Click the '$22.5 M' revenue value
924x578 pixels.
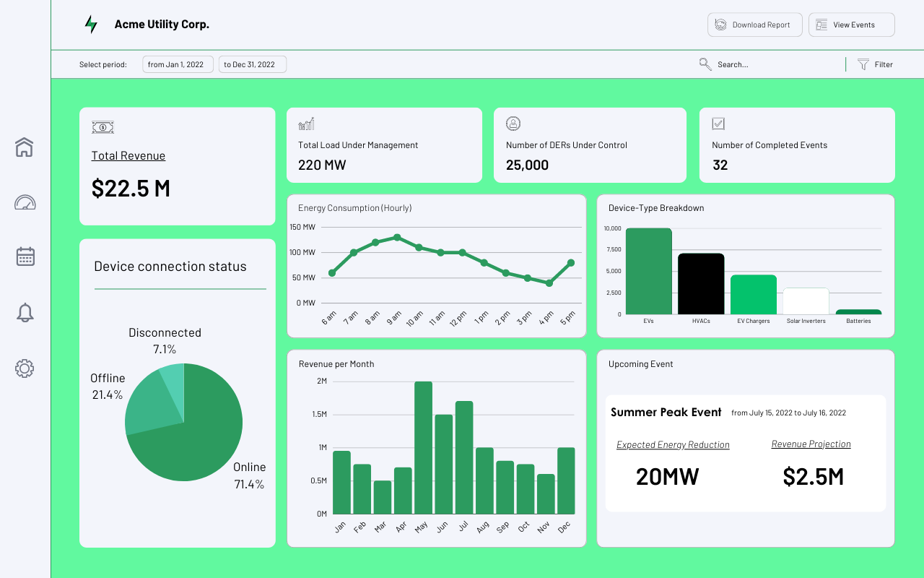(x=131, y=188)
